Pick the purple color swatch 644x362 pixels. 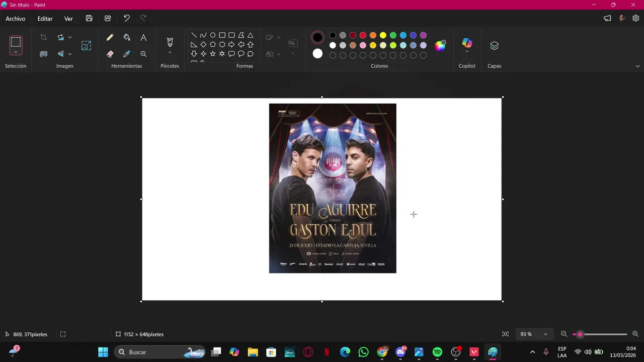tap(423, 35)
